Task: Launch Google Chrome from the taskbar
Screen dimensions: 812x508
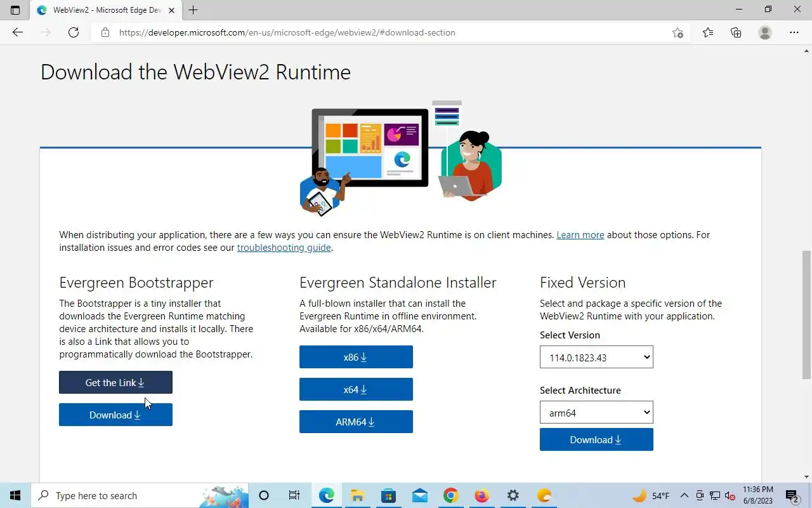Action: (450, 495)
